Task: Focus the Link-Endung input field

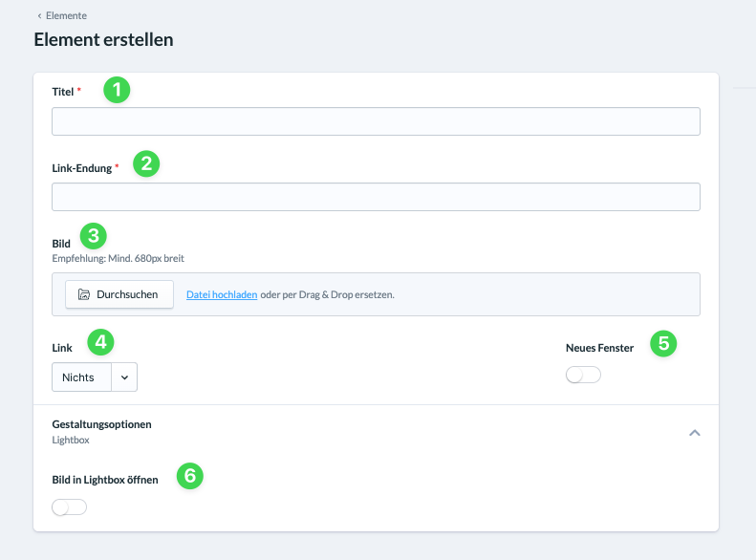Action: coord(376,197)
